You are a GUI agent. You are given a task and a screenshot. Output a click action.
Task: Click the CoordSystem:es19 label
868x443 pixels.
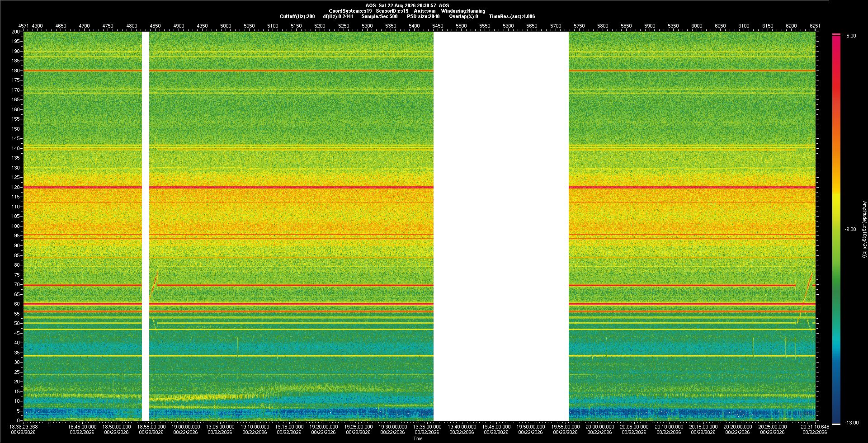(350, 11)
